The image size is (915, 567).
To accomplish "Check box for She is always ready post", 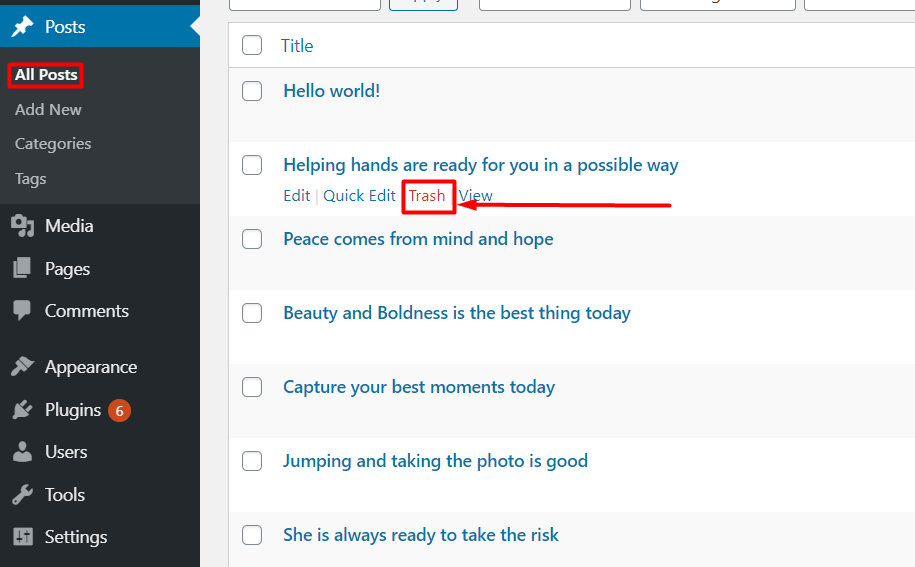I will [x=252, y=536].
